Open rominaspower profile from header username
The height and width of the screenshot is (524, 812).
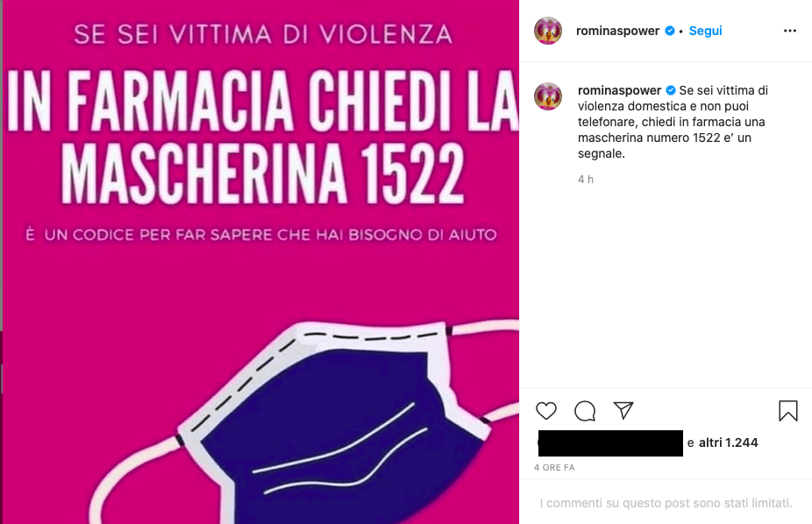click(617, 31)
